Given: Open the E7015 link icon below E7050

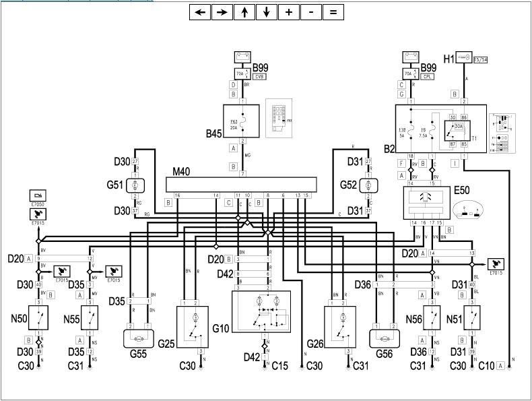Looking at the screenshot, I should [38, 214].
